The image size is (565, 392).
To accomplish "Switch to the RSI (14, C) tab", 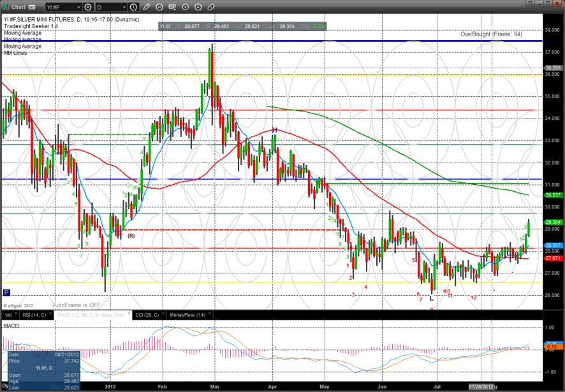I will point(34,314).
